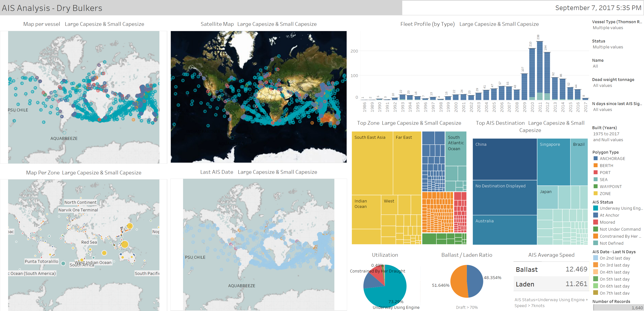This screenshot has width=644, height=311.
Task: Highlight Not Defined legend entry
Action: click(609, 243)
